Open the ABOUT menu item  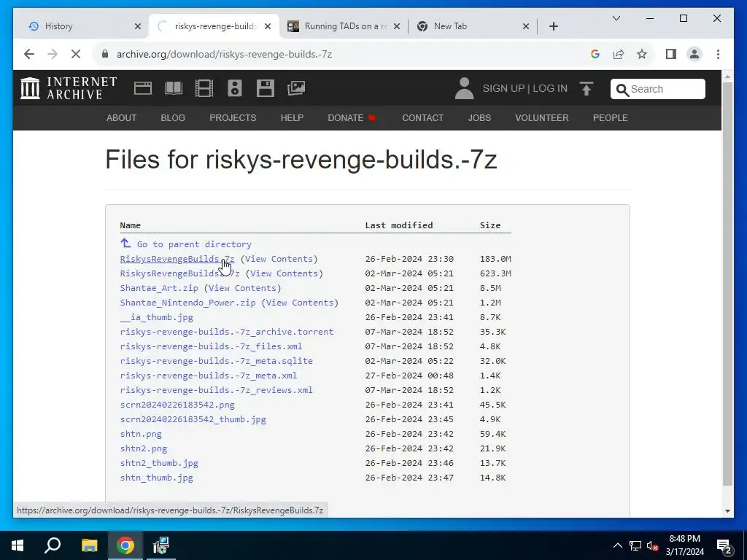coord(122,118)
